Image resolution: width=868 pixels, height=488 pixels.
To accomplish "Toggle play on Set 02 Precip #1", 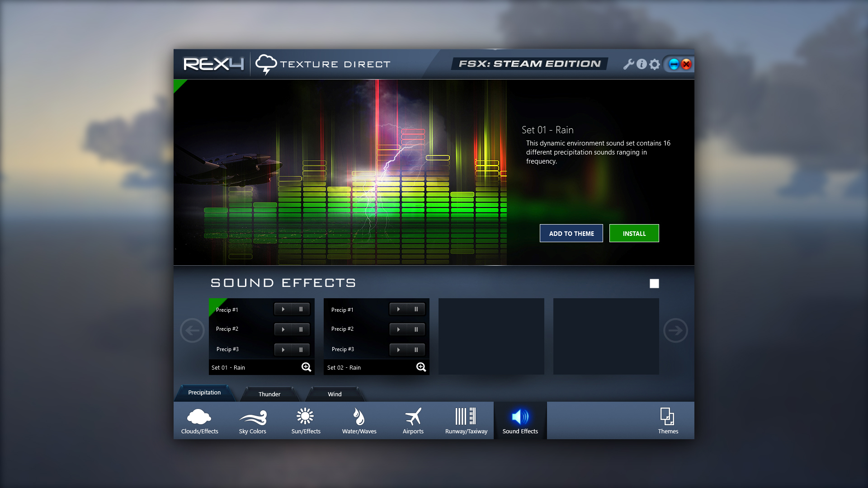I will tap(398, 309).
